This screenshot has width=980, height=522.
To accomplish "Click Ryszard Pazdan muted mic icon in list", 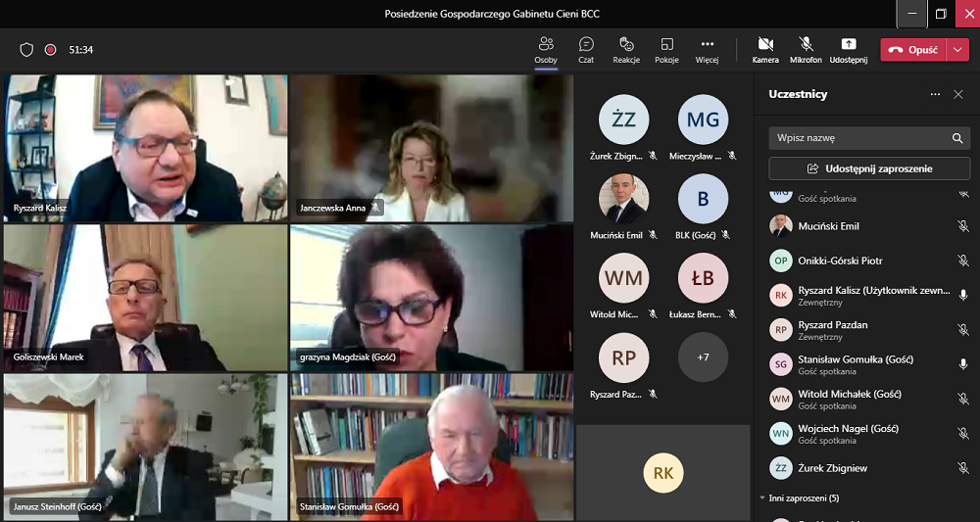I will [x=963, y=330].
